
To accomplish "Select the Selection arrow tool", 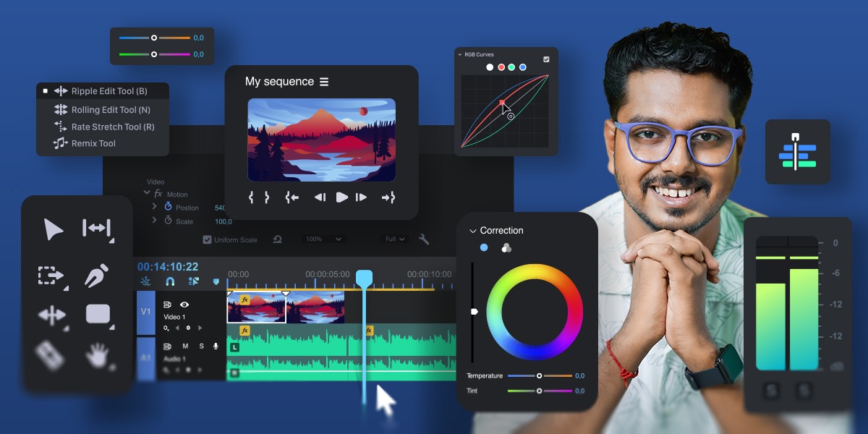I will pos(53,230).
